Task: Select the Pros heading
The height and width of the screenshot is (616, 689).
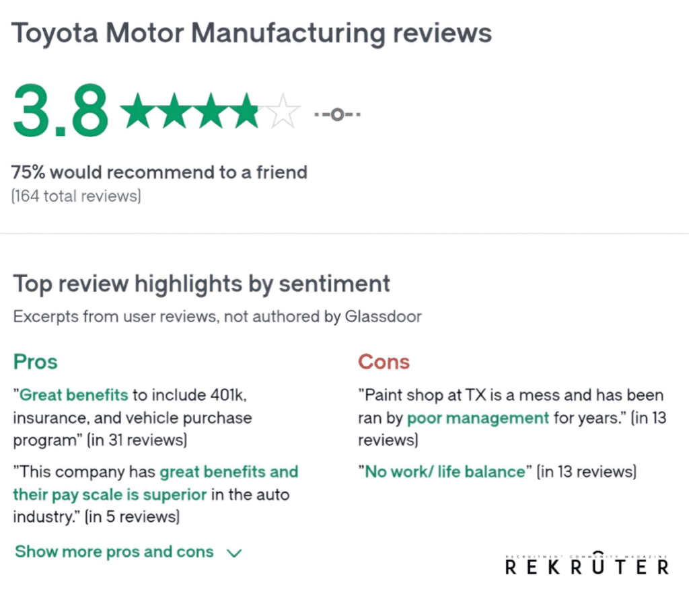Action: pyautogui.click(x=36, y=362)
